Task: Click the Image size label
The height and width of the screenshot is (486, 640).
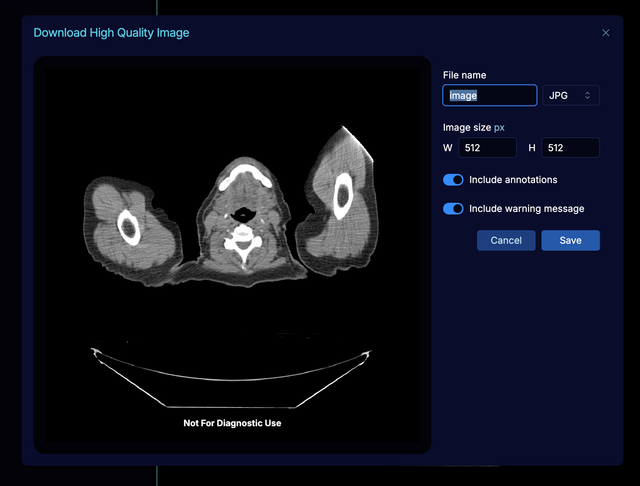Action: 467,128
